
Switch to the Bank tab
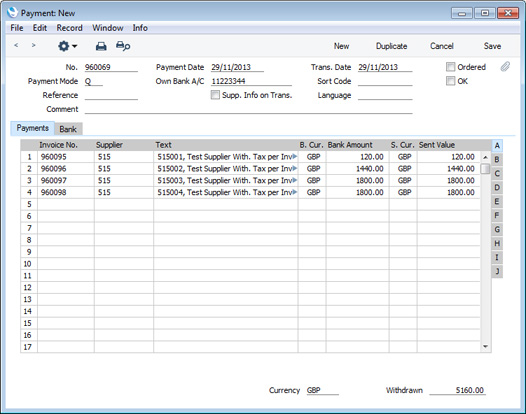click(x=68, y=129)
